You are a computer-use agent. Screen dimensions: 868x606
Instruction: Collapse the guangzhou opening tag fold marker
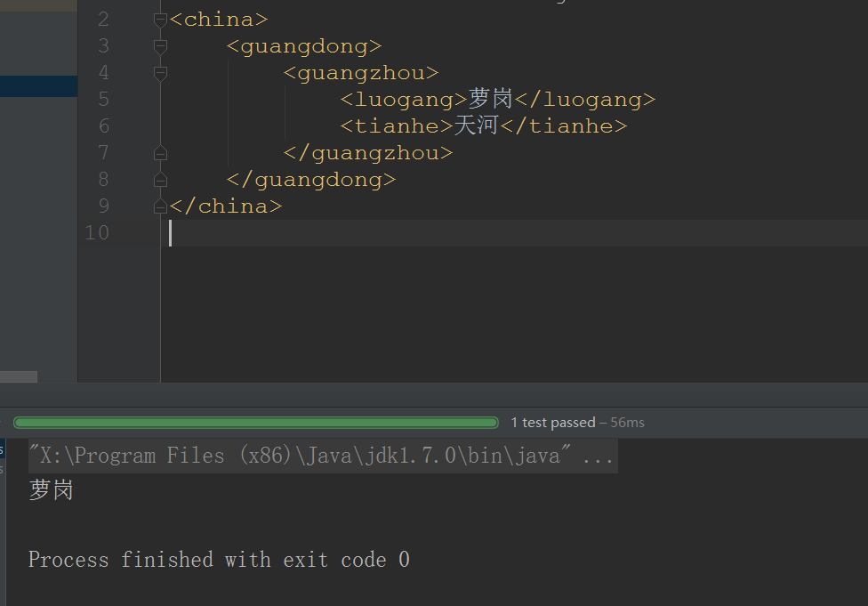click(x=161, y=74)
